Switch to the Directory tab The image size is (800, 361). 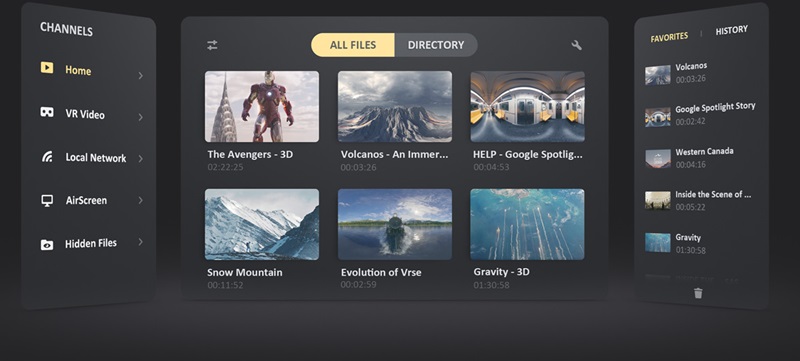click(x=436, y=45)
